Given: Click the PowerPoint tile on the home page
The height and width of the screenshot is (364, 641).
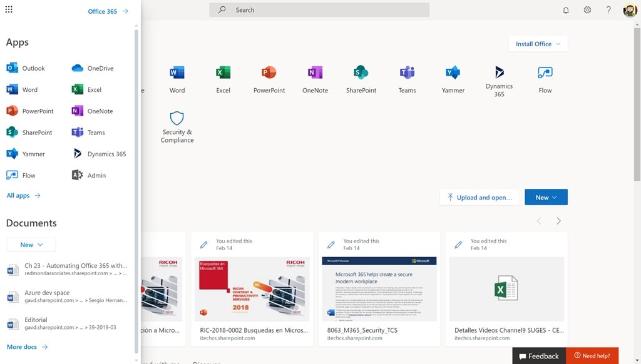Looking at the screenshot, I should [x=269, y=79].
